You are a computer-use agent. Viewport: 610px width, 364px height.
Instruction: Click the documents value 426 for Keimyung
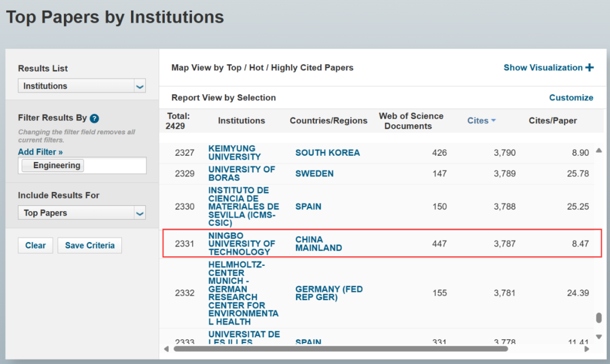[x=439, y=153]
